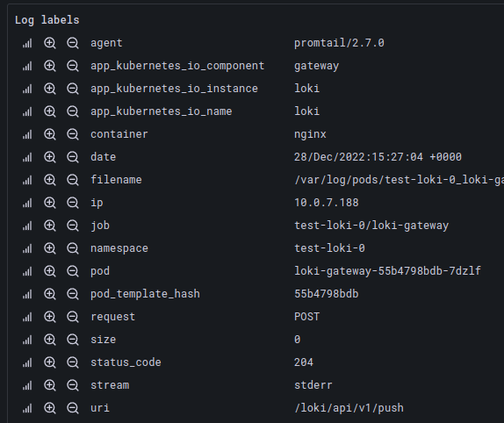Show stats for date label
Image resolution: width=504 pixels, height=423 pixels.
27,157
